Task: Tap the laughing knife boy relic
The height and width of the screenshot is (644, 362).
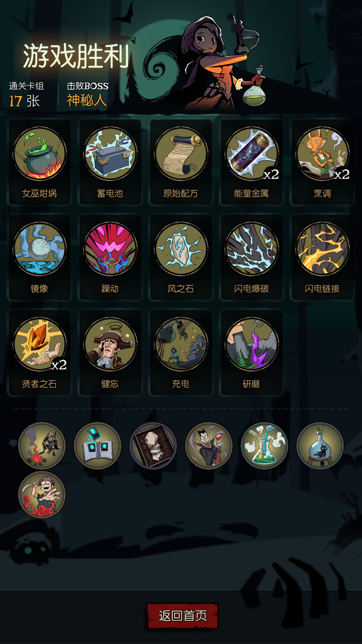Action: (42, 495)
